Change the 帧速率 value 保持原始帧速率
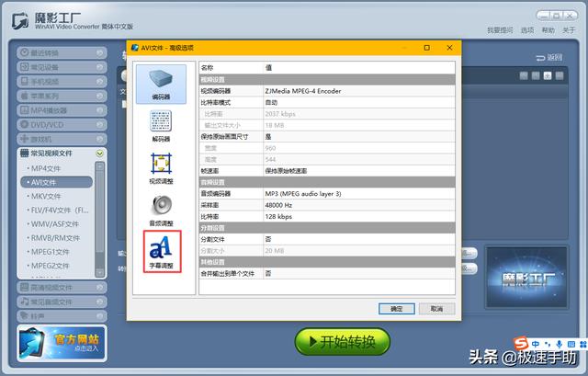The width and height of the screenshot is (588, 376). point(359,171)
